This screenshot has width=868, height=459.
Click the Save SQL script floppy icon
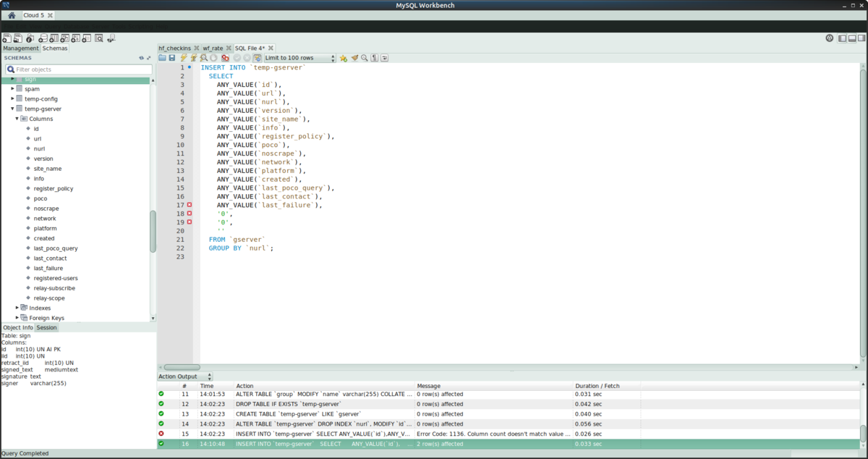click(x=172, y=58)
